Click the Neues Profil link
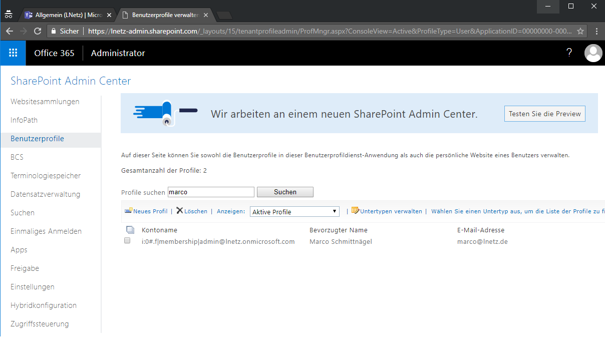 (x=150, y=211)
